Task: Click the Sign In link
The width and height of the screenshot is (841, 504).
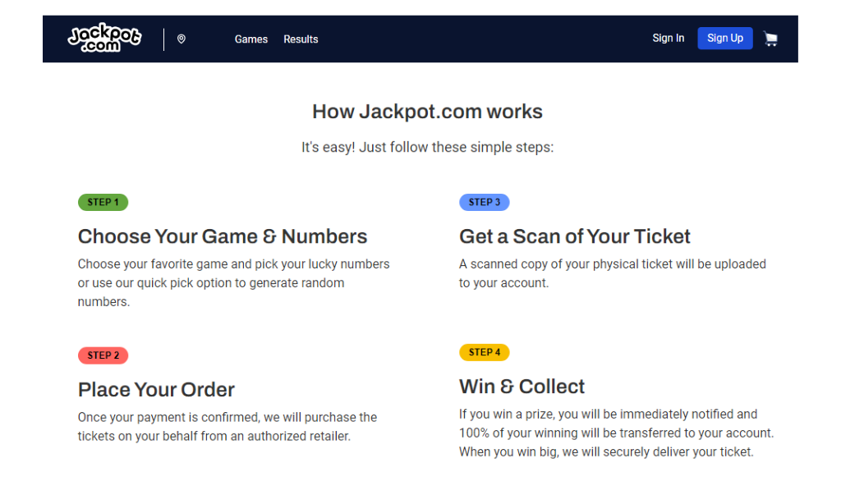Action: (668, 39)
